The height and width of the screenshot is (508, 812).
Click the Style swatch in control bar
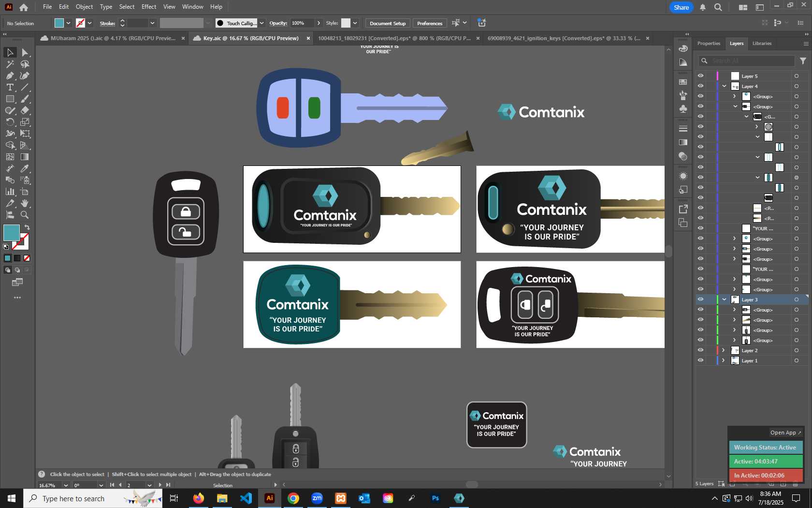346,23
